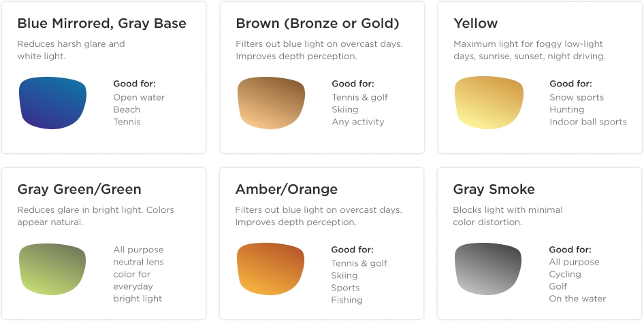
Task: Click the Gray Green/Green heading
Action: tap(79, 189)
